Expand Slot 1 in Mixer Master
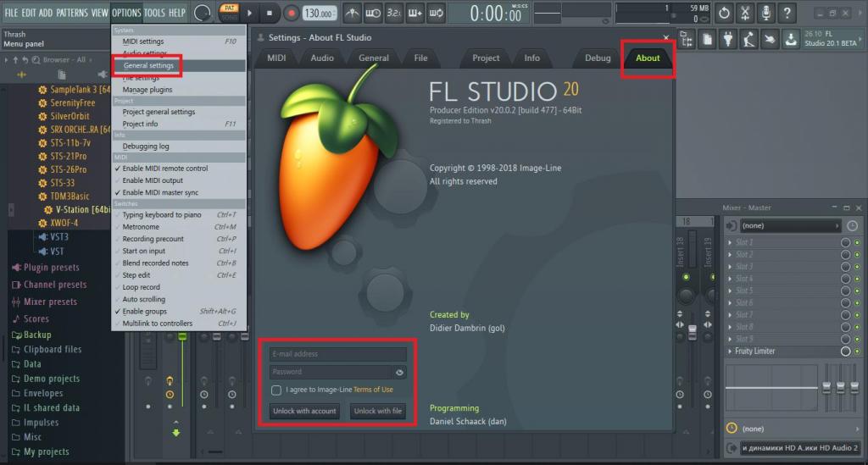This screenshot has height=465, width=868. pyautogui.click(x=730, y=242)
